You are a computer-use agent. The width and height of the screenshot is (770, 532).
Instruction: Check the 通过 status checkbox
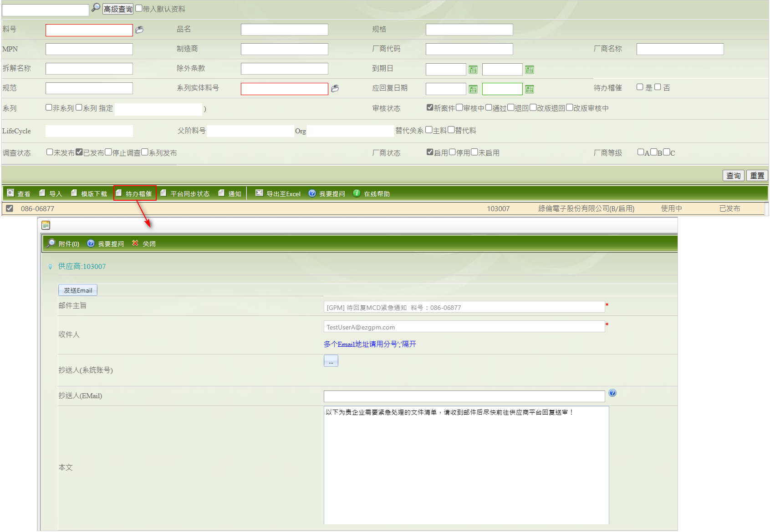489,107
